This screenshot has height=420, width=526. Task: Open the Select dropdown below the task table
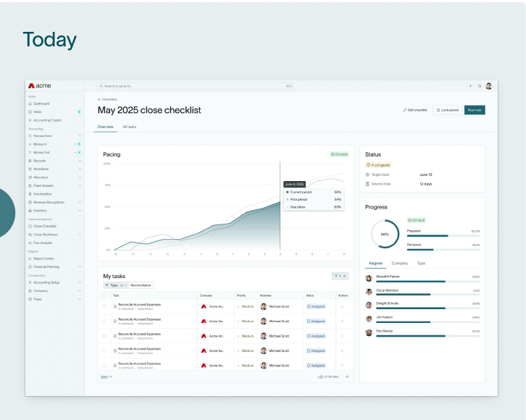(x=106, y=377)
